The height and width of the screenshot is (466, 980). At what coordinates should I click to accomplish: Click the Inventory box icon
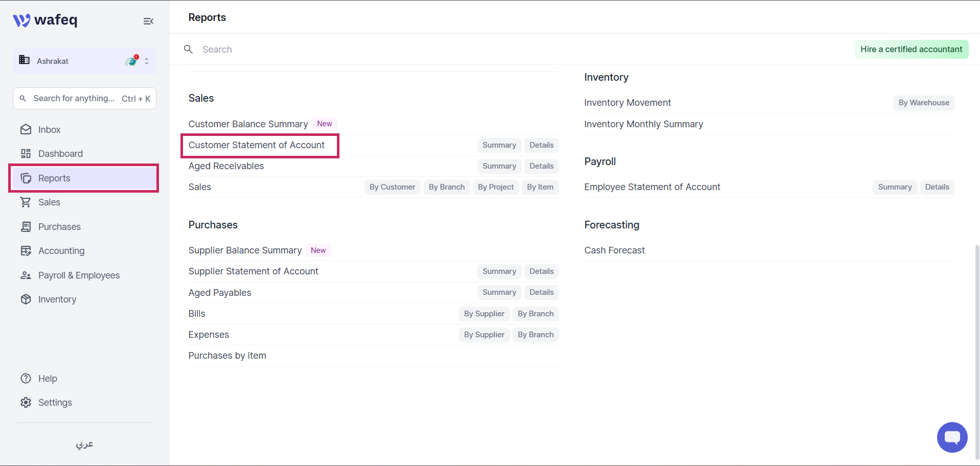click(x=26, y=299)
